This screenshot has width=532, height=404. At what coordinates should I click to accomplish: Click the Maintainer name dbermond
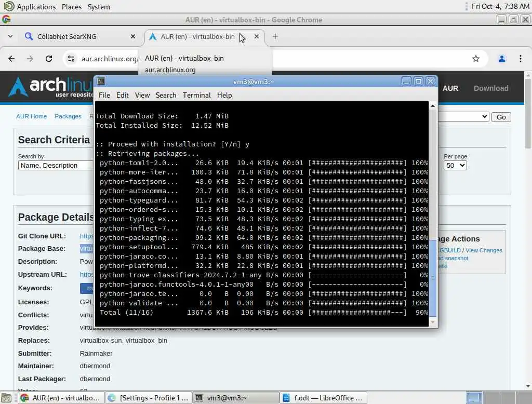click(95, 366)
